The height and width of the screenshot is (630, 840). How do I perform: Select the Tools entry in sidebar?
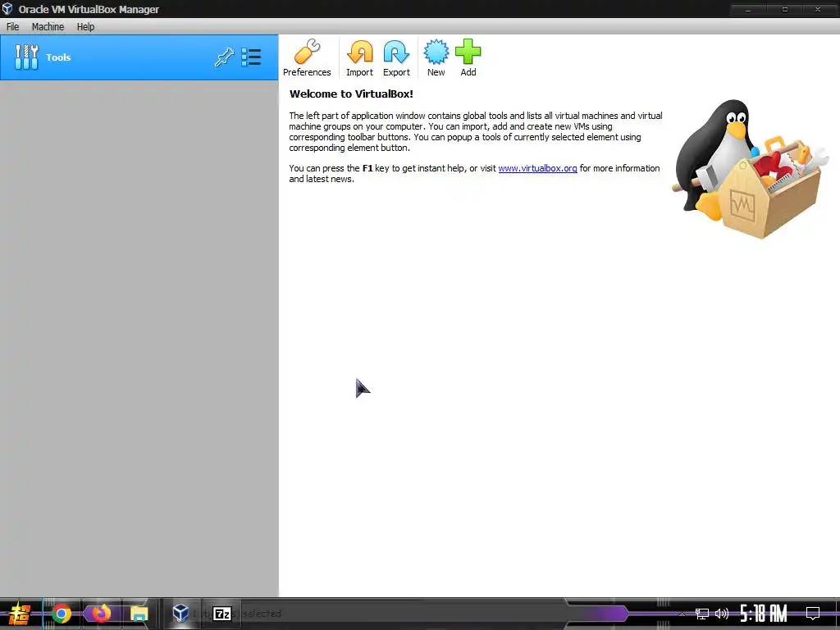click(139, 57)
